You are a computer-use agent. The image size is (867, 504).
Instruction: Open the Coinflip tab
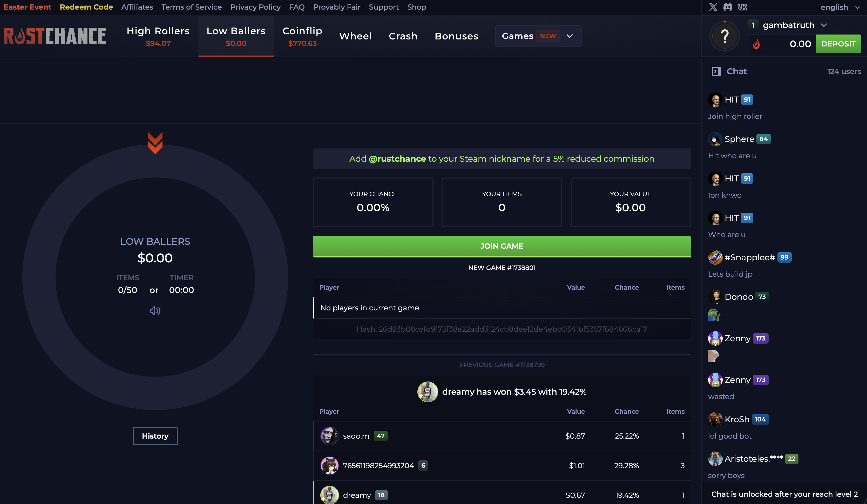302,36
